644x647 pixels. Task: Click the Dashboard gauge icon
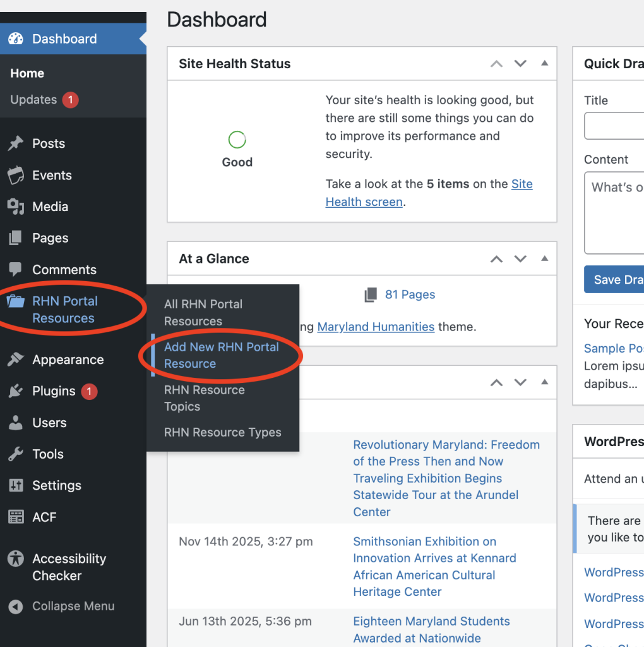click(16, 39)
